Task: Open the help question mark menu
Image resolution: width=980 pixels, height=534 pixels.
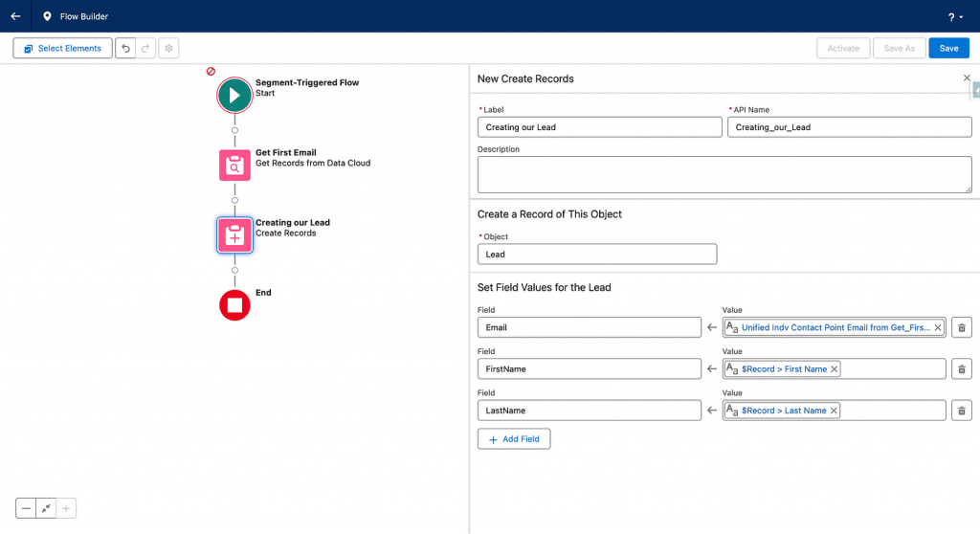Action: click(x=954, y=17)
